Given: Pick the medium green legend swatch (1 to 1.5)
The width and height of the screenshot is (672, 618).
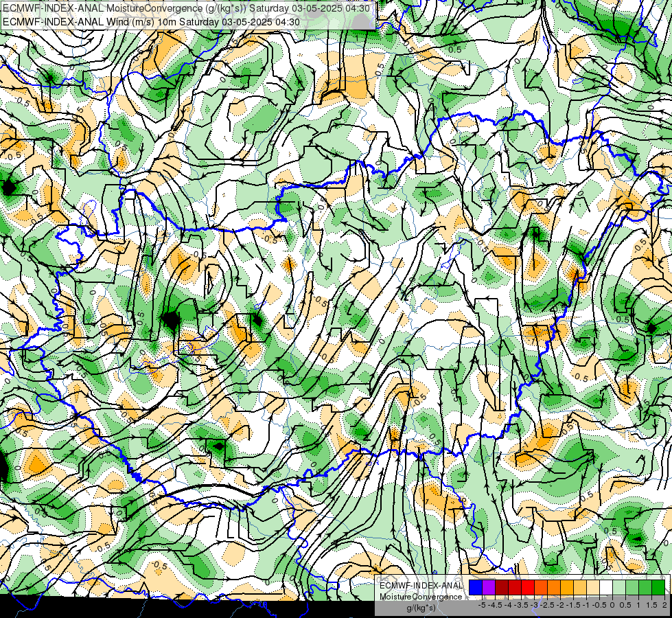Looking at the screenshot, I should 645,587.
